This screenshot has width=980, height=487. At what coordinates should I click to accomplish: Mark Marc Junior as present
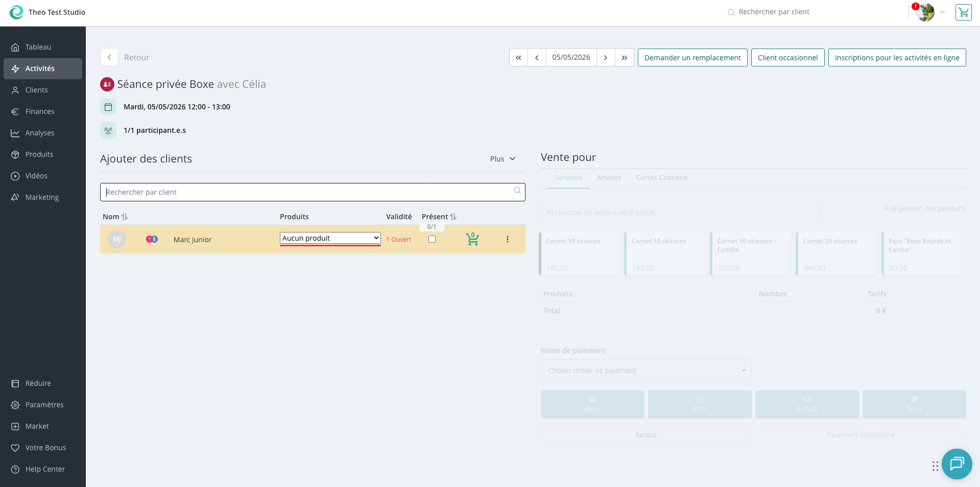pyautogui.click(x=432, y=239)
